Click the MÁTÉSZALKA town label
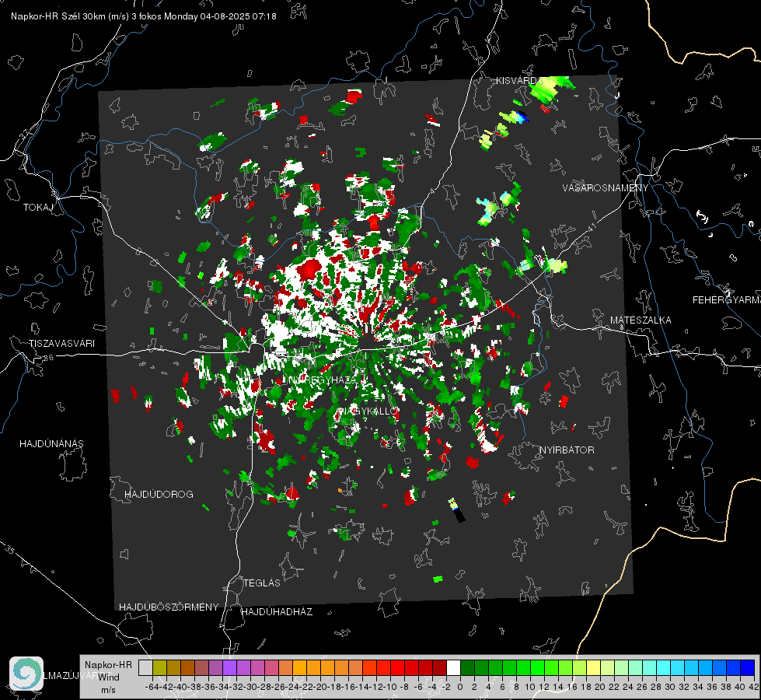761x700 pixels. pos(641,320)
